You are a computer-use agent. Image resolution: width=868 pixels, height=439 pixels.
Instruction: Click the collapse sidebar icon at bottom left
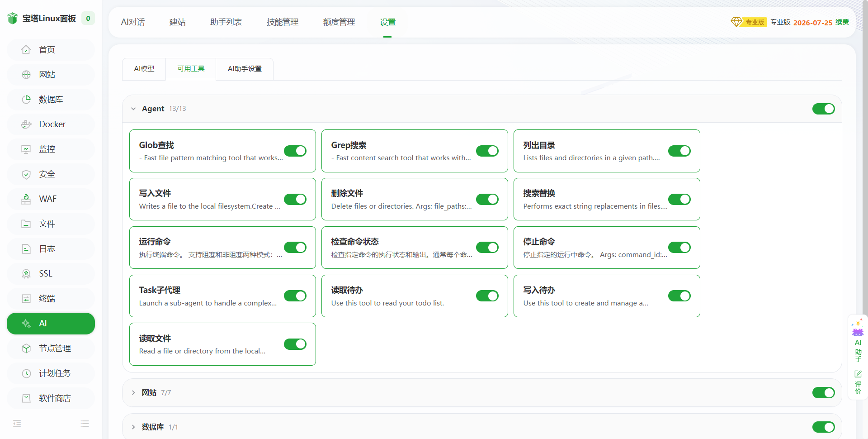(17, 424)
